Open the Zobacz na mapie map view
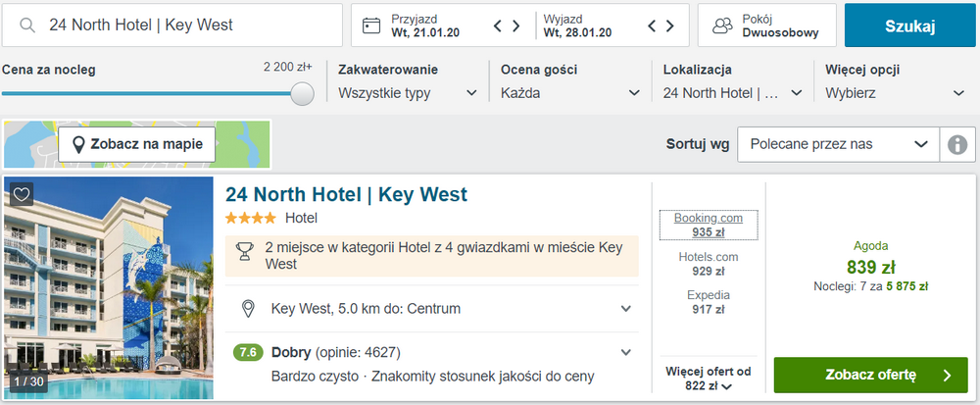 [136, 144]
